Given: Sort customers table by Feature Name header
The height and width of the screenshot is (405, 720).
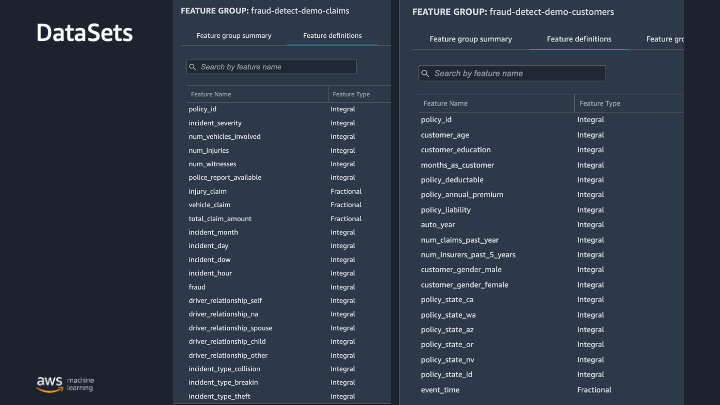Looking at the screenshot, I should [x=445, y=103].
